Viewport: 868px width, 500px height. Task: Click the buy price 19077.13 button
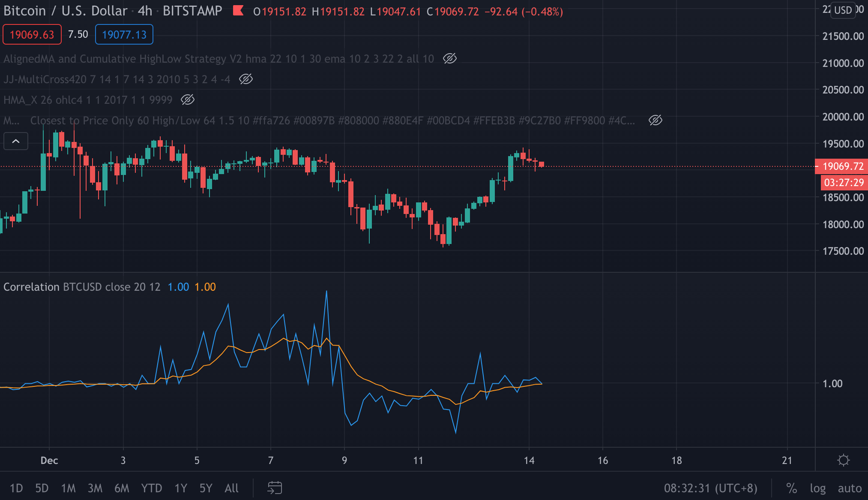[x=124, y=34]
